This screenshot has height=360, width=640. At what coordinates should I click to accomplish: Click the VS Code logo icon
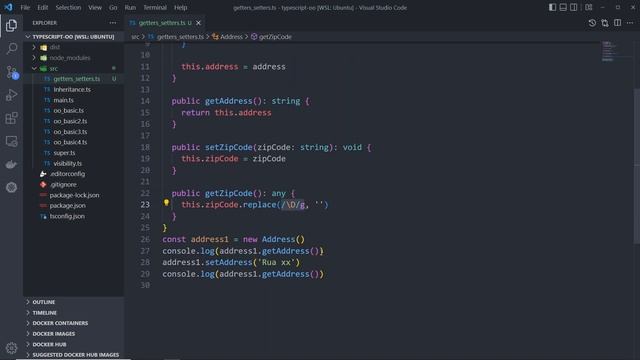point(8,7)
